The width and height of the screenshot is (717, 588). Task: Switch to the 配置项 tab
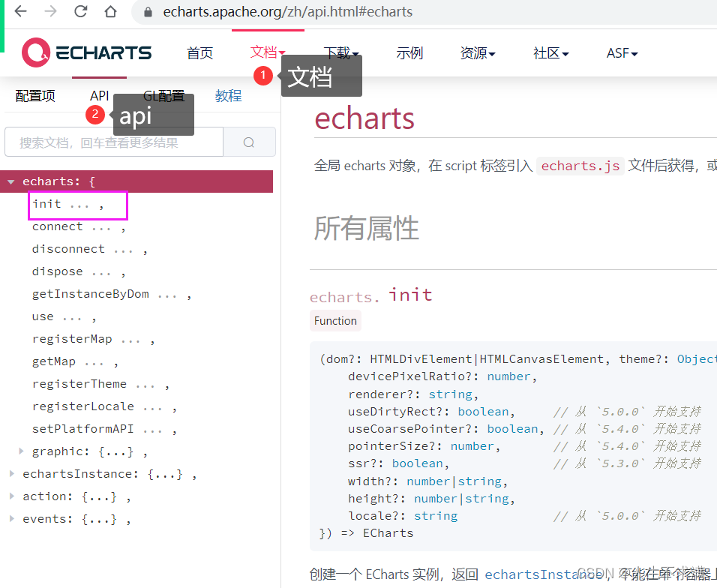pyautogui.click(x=34, y=95)
